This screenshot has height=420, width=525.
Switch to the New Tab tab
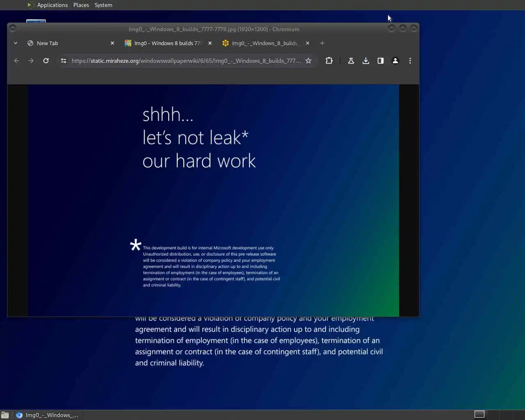coord(71,43)
